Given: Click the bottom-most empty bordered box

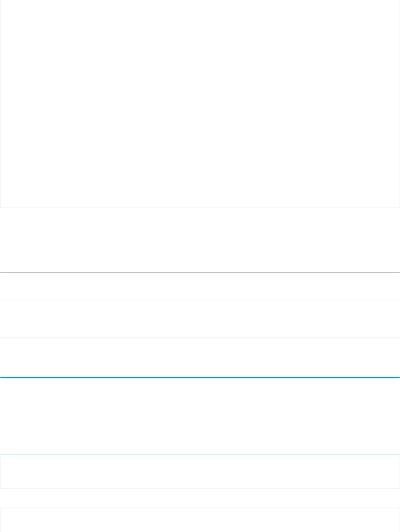Looking at the screenshot, I should click(x=200, y=520).
